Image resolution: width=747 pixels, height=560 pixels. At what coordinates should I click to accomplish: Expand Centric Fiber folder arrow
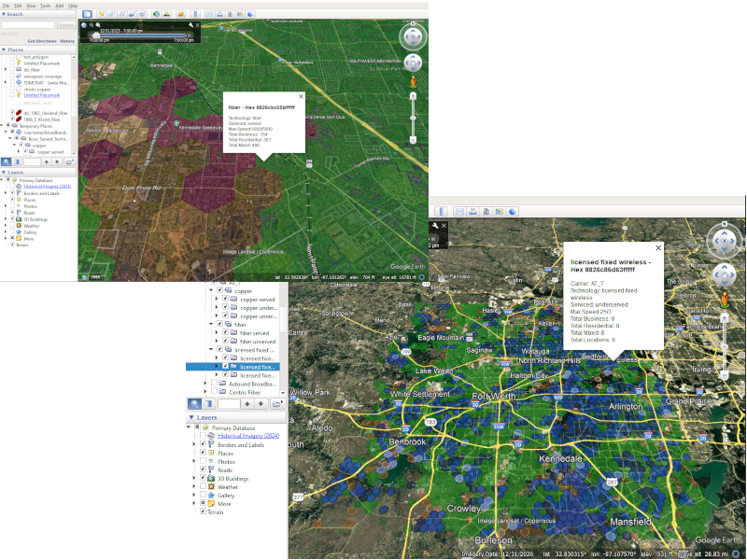[x=205, y=392]
